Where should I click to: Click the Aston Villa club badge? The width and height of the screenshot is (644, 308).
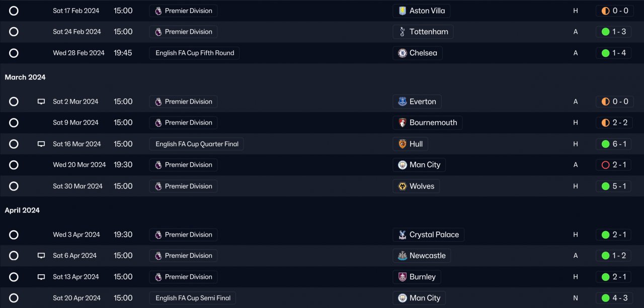point(403,11)
